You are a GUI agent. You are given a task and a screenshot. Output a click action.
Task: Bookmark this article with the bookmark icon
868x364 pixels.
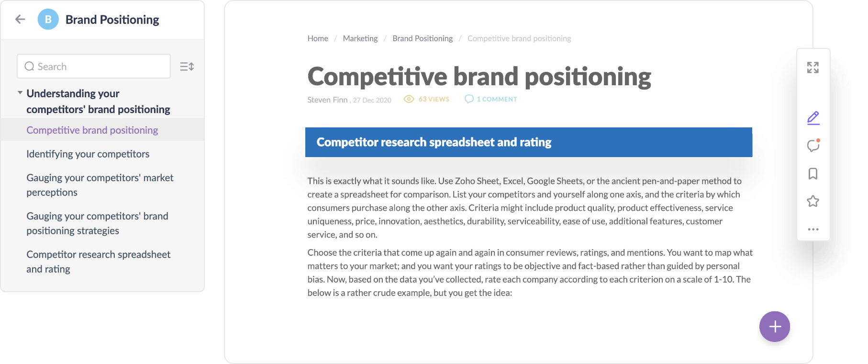(x=812, y=173)
